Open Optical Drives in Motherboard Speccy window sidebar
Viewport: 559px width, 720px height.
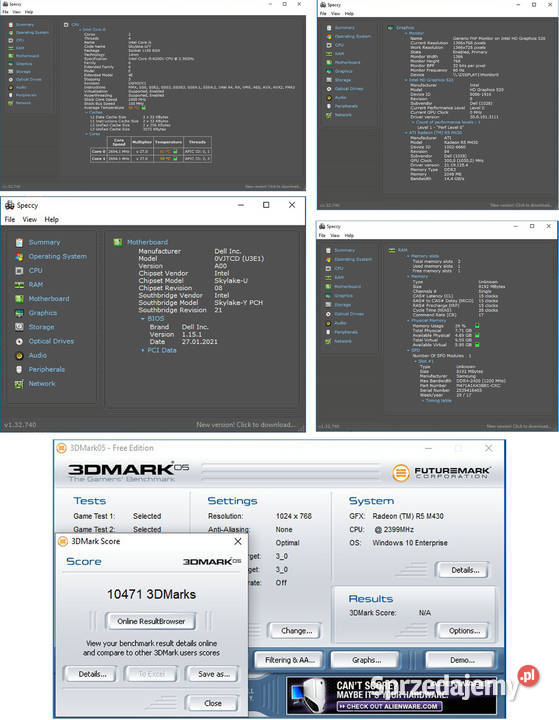click(51, 341)
